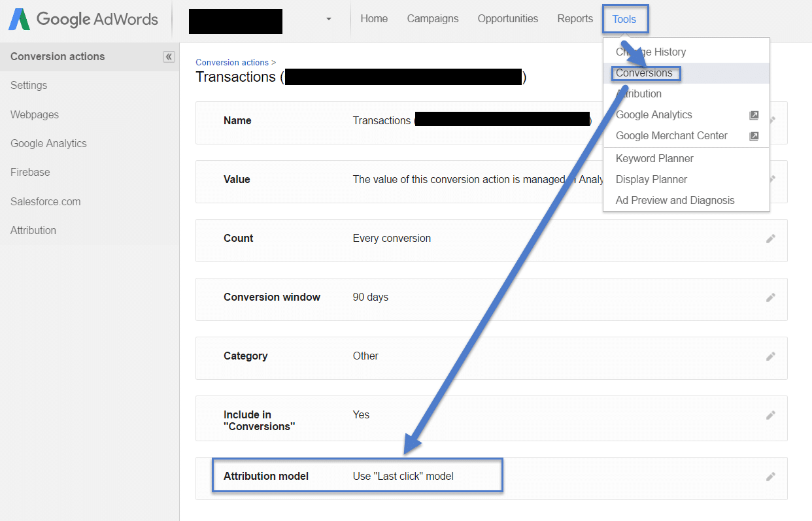Edit the Category pencil icon

tap(771, 356)
